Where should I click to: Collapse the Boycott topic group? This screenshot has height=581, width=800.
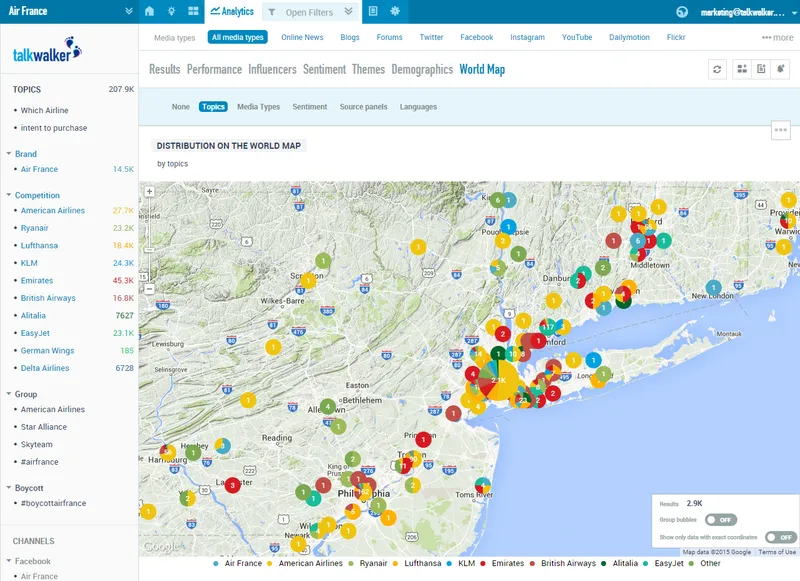point(9,487)
